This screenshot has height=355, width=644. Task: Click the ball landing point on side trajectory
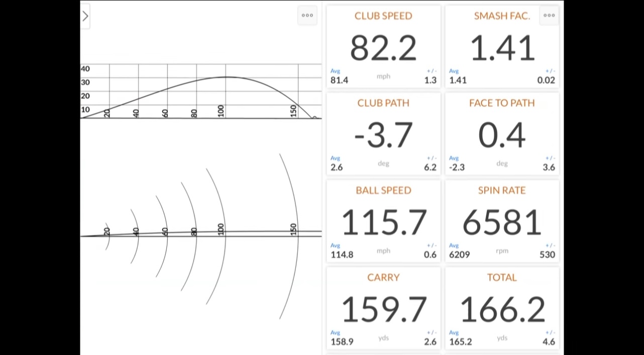coord(314,117)
